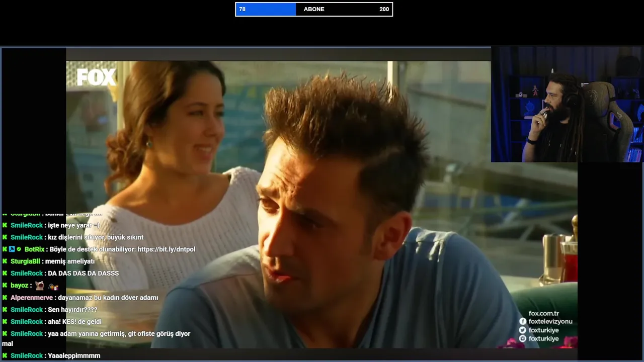Click the 'Yaaaleppimmmm' chat message
Viewport: 644px width, 362px height.
click(74, 356)
